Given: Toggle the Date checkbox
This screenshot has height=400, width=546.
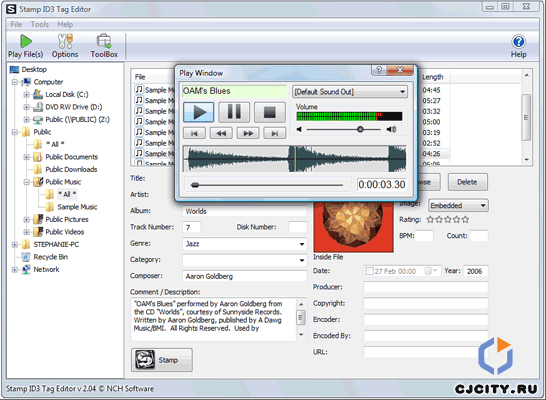Looking at the screenshot, I should pos(369,271).
